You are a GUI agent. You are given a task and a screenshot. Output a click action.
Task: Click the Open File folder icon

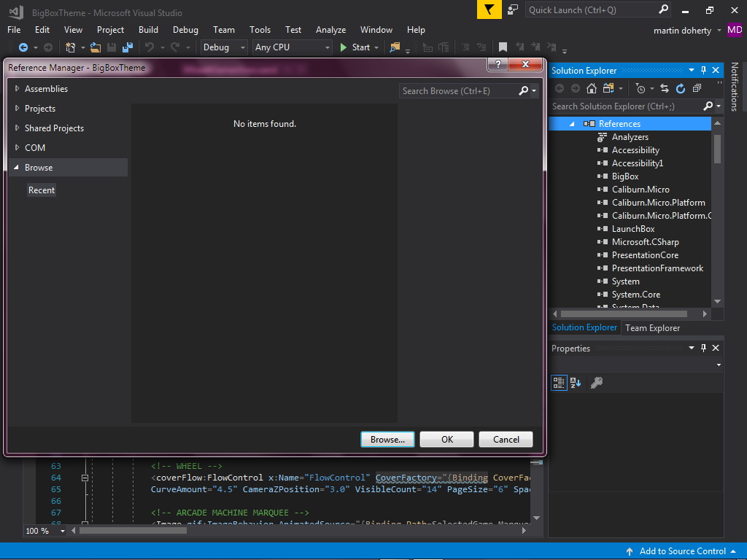coord(96,47)
